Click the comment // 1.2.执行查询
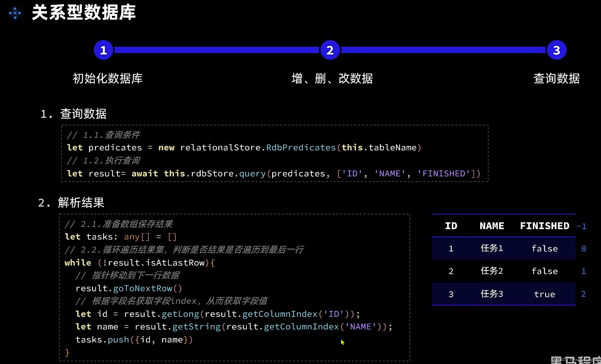601x364 pixels. [103, 160]
